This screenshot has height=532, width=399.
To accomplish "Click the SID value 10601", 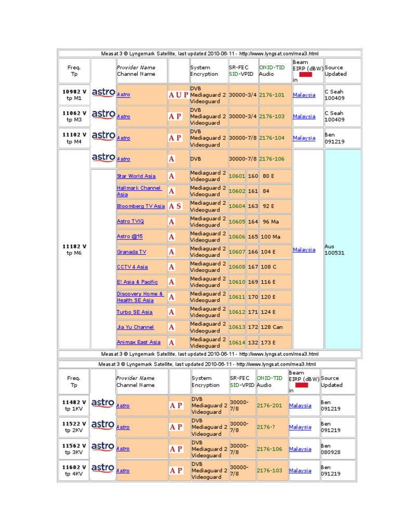I will (237, 176).
